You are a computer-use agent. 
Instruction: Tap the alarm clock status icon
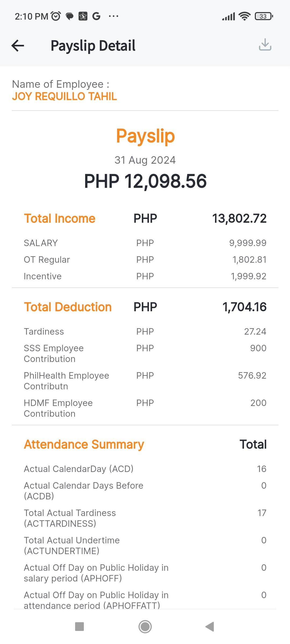pos(56,16)
